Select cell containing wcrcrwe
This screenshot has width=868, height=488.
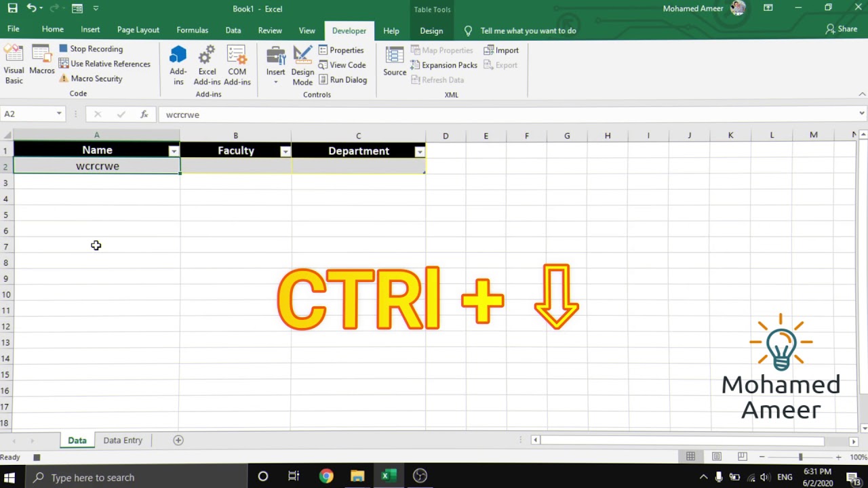pos(97,166)
